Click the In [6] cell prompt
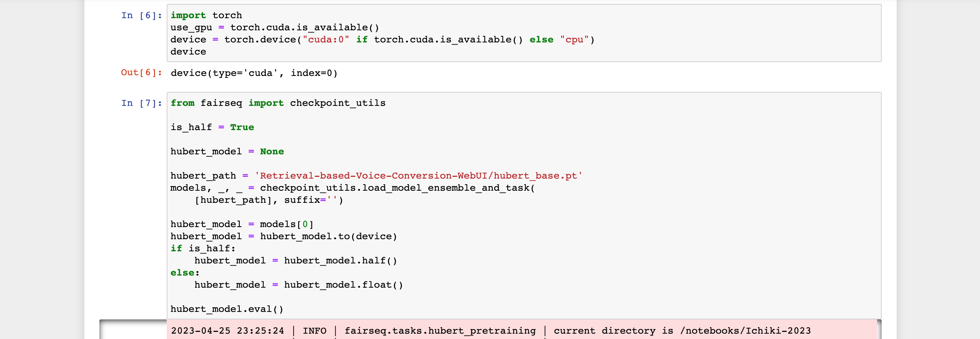This screenshot has height=339, width=980. tap(141, 16)
